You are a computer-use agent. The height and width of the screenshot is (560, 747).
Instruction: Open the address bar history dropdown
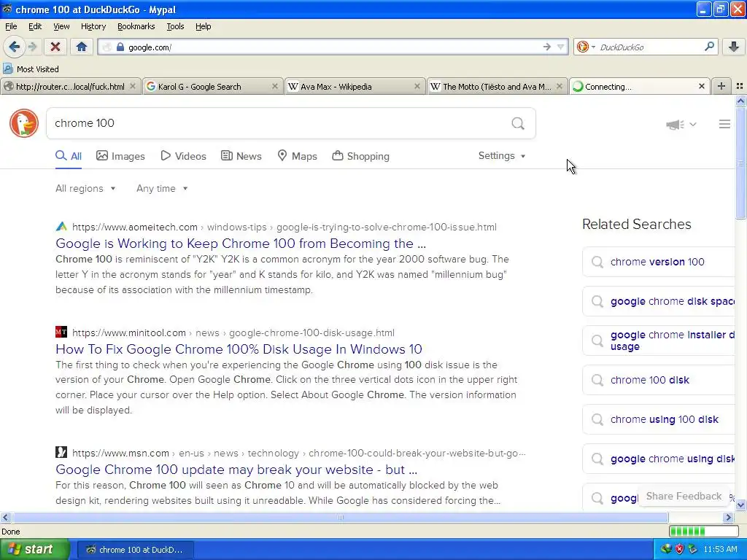pos(561,47)
